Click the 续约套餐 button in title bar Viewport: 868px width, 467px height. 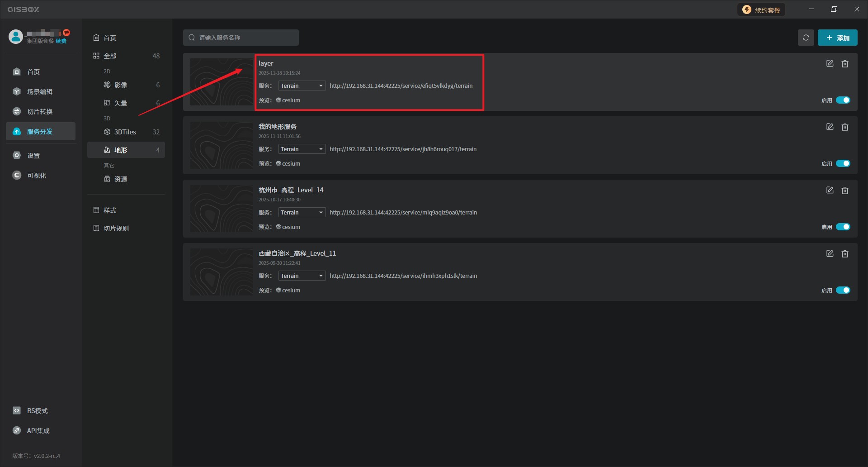[x=761, y=10]
